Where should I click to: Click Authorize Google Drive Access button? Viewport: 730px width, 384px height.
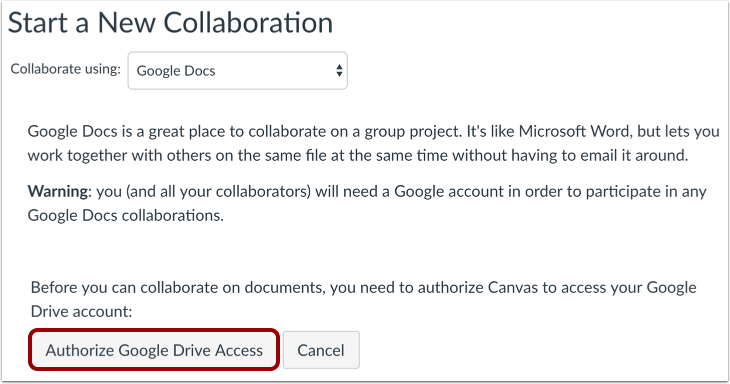pos(154,350)
